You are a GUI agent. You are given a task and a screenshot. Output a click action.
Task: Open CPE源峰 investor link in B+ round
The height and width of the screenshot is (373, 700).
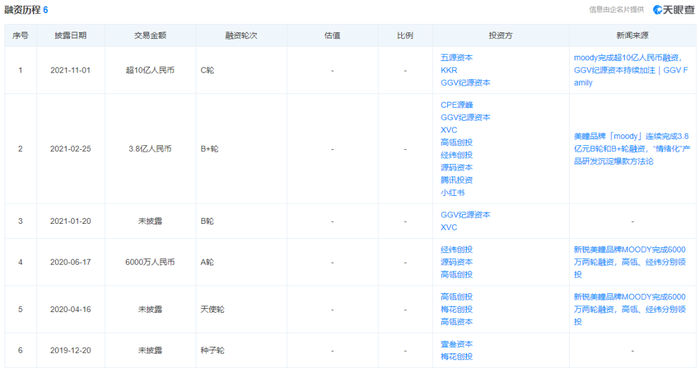[456, 105]
